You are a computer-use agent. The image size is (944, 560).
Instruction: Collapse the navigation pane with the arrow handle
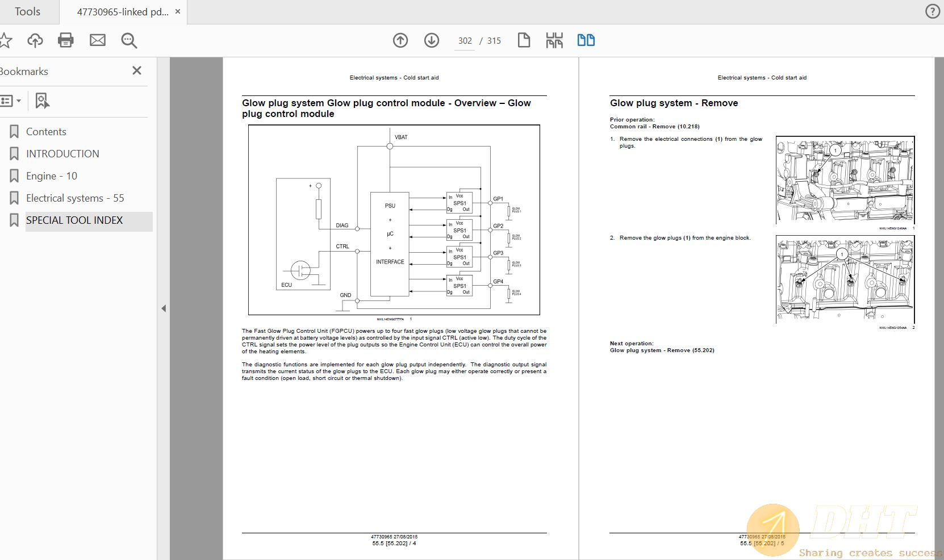[164, 308]
